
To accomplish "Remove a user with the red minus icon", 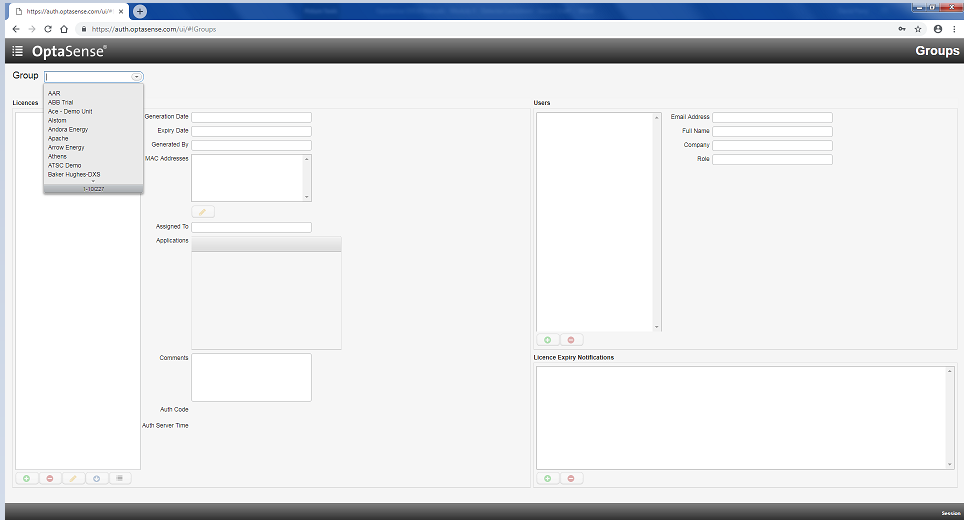I will click(571, 340).
